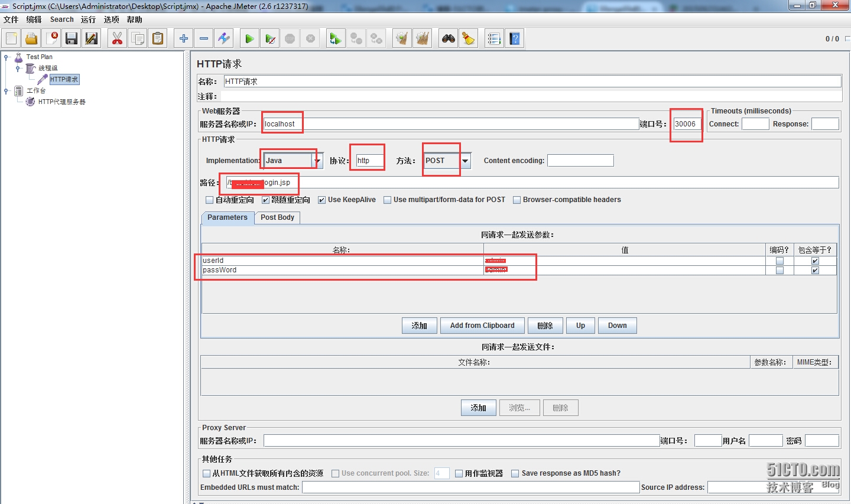
Task: Click the Clear broom icon
Action: pos(402,38)
